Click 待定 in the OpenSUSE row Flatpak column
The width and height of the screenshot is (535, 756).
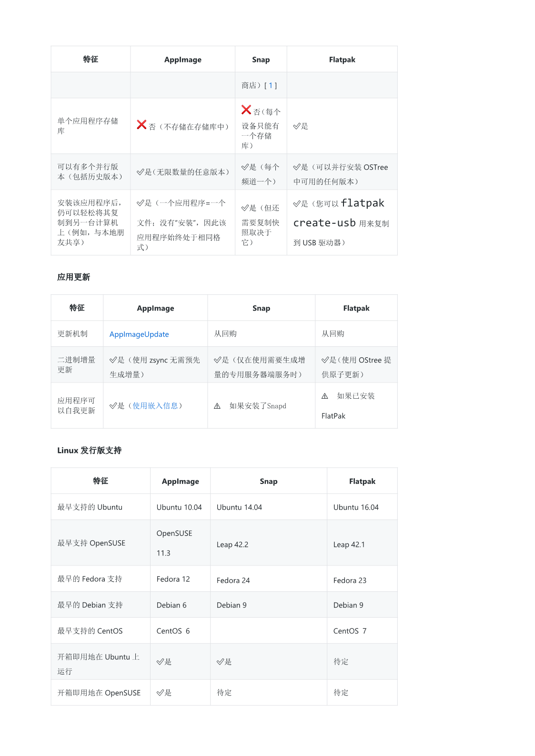341,693
